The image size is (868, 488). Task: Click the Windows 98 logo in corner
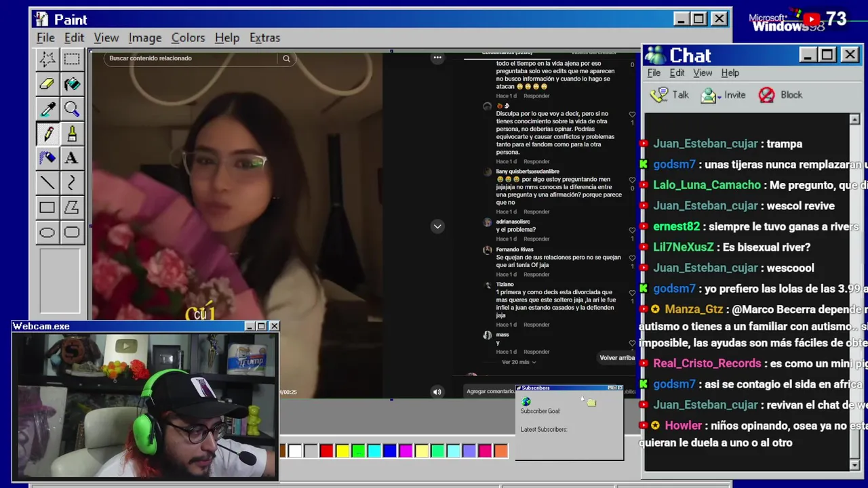787,22
